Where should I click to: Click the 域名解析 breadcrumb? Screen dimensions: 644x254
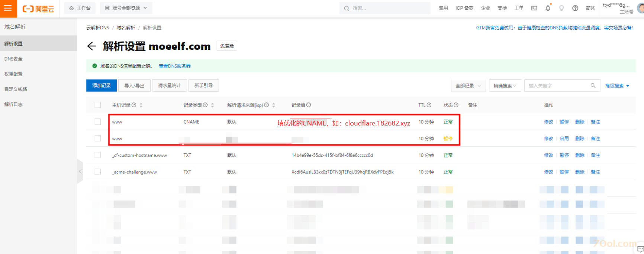click(126, 27)
